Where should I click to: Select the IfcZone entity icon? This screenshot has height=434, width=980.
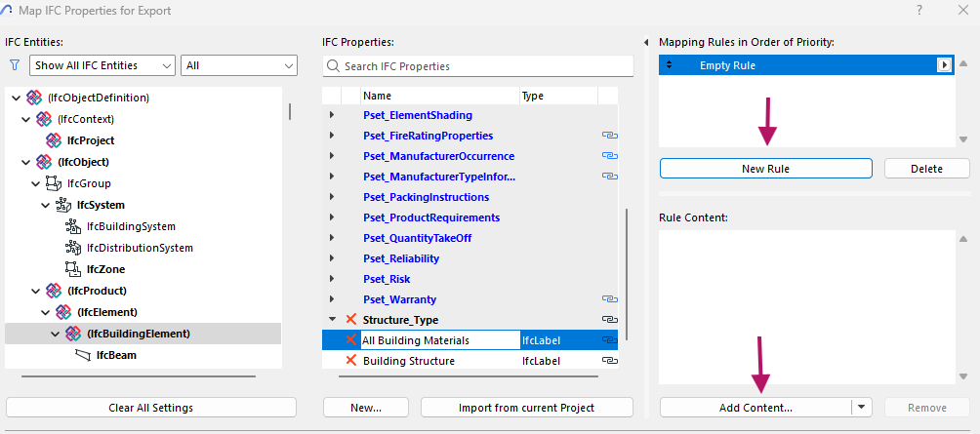coord(72,269)
